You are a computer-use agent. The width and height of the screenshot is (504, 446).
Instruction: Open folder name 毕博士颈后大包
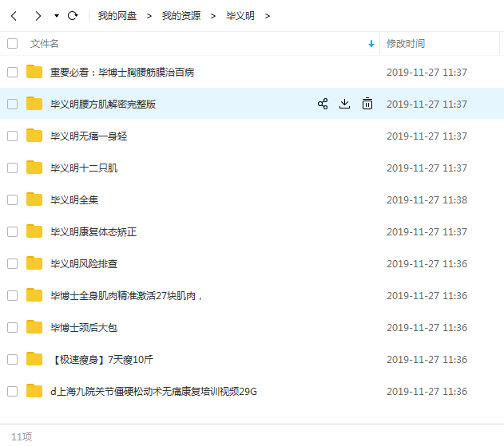point(84,327)
